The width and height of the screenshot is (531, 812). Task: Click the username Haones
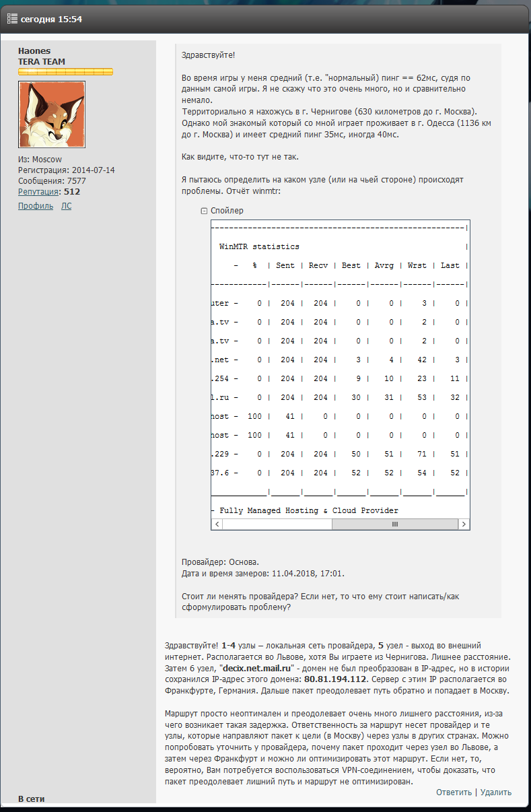tap(34, 51)
